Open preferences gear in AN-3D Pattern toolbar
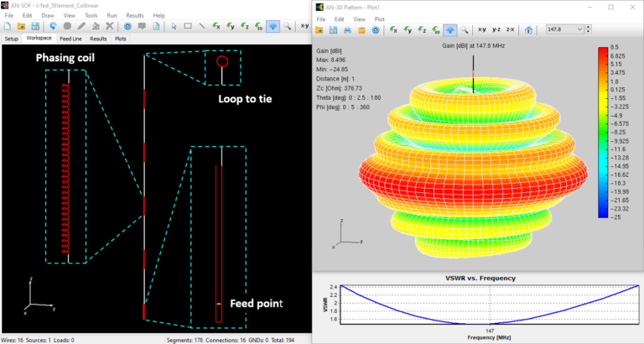This screenshot has width=644, height=344. click(376, 29)
